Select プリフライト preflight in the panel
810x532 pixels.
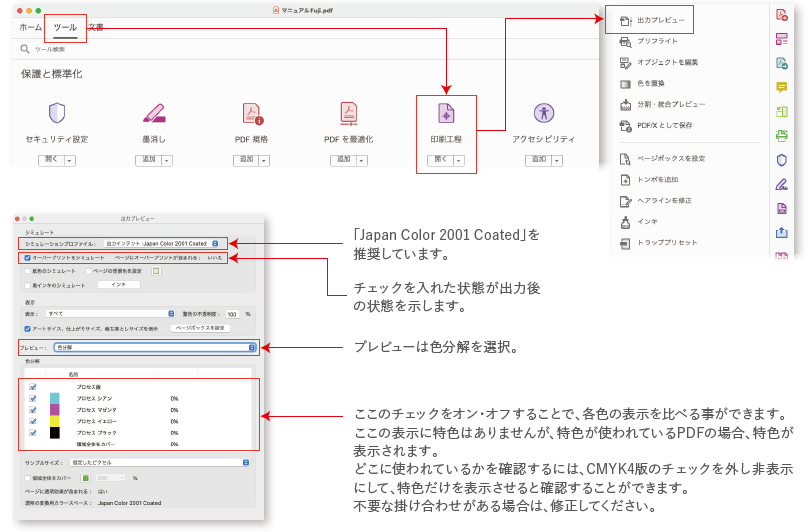click(x=649, y=41)
